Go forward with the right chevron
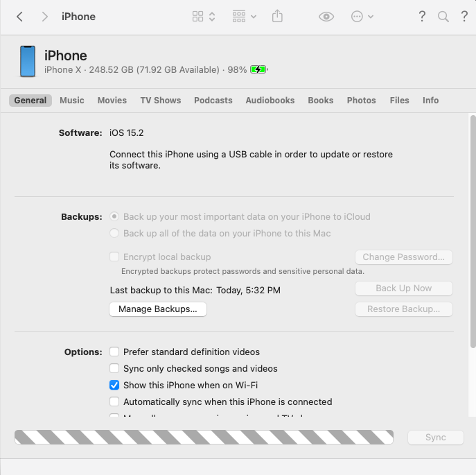The image size is (476, 475). click(x=44, y=17)
